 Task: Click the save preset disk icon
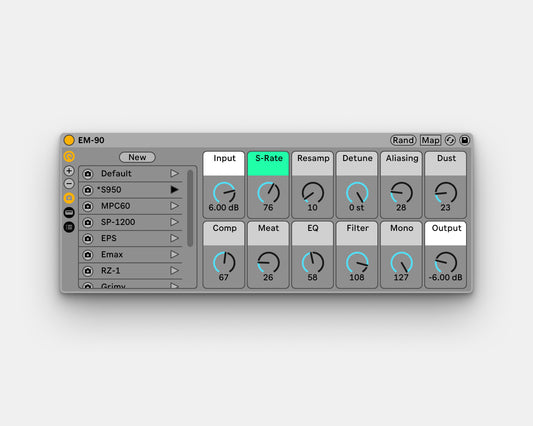(x=465, y=140)
